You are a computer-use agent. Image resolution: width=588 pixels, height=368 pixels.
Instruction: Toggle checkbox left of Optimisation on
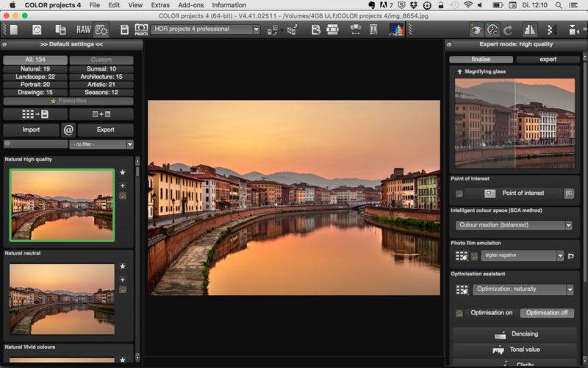tap(459, 314)
